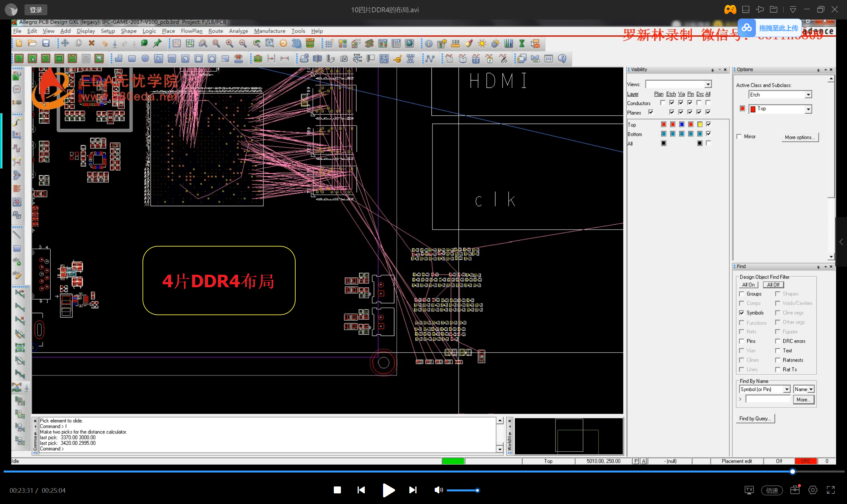
Task: Click the Open folder toolbar icon
Action: (x=32, y=43)
